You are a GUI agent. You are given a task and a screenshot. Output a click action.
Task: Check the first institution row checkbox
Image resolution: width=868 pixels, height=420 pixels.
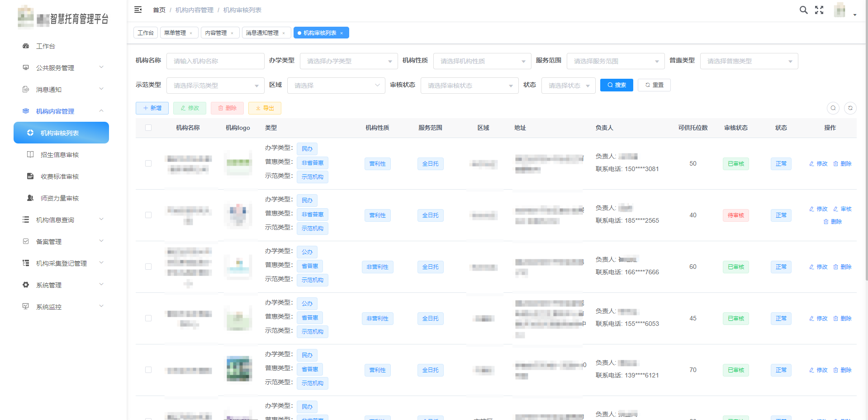(148, 163)
